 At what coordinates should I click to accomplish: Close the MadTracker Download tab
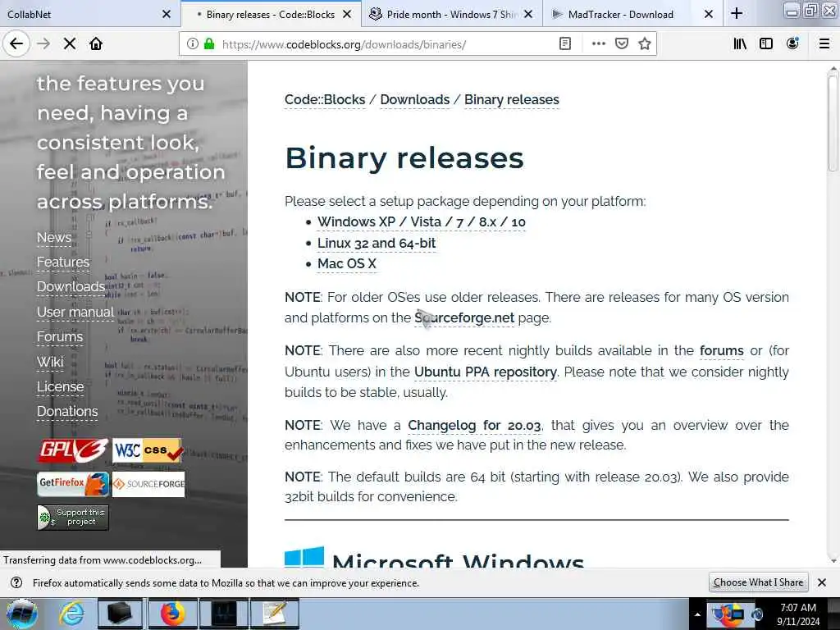pyautogui.click(x=708, y=14)
